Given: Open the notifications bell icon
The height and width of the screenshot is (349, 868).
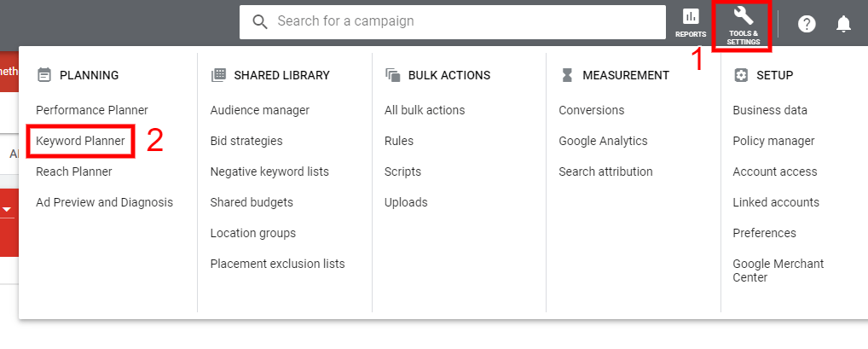Looking at the screenshot, I should (843, 24).
